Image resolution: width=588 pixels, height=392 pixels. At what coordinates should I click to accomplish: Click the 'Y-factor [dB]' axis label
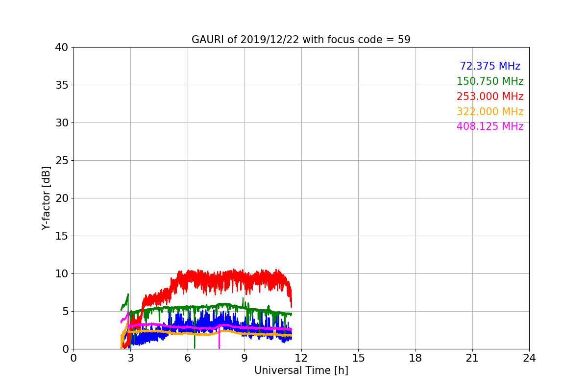(x=46, y=198)
